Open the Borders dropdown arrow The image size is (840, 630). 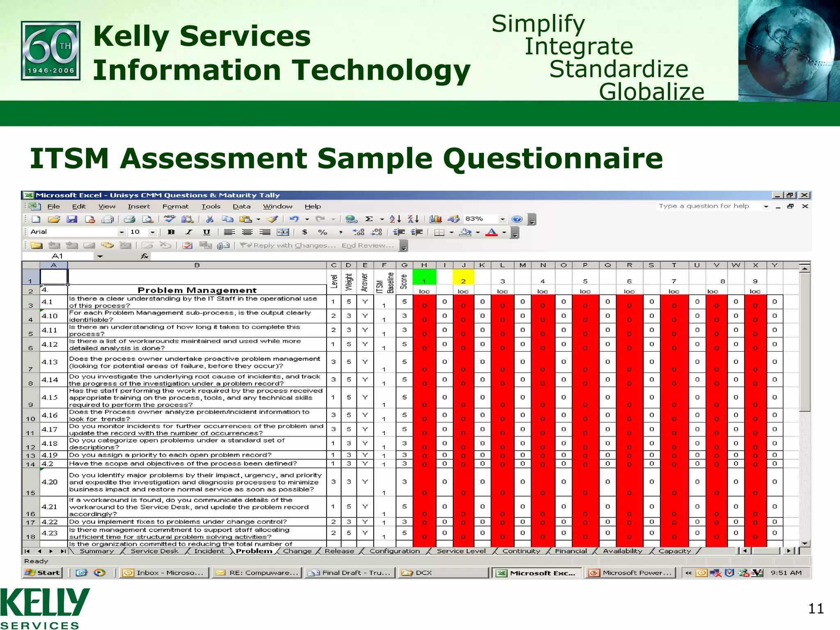pos(452,233)
